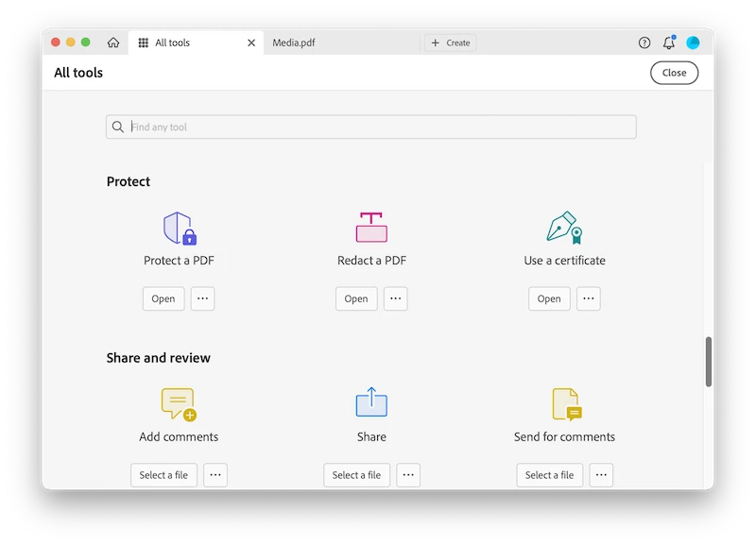This screenshot has width=756, height=545.
Task: Switch to the Media.pdf tab
Action: tap(294, 43)
